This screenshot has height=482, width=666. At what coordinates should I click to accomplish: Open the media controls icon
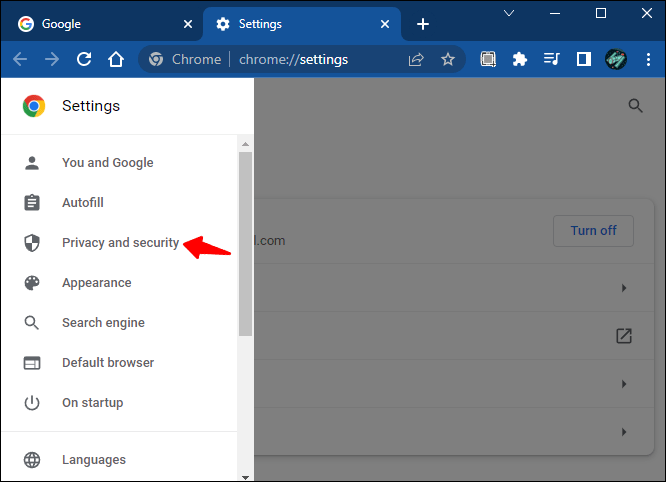point(551,59)
